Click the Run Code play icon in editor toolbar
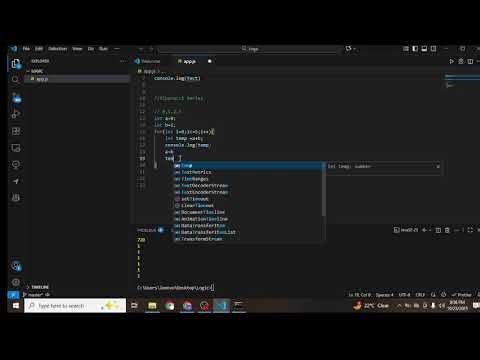Screen dimensions: 480x360 (451, 61)
